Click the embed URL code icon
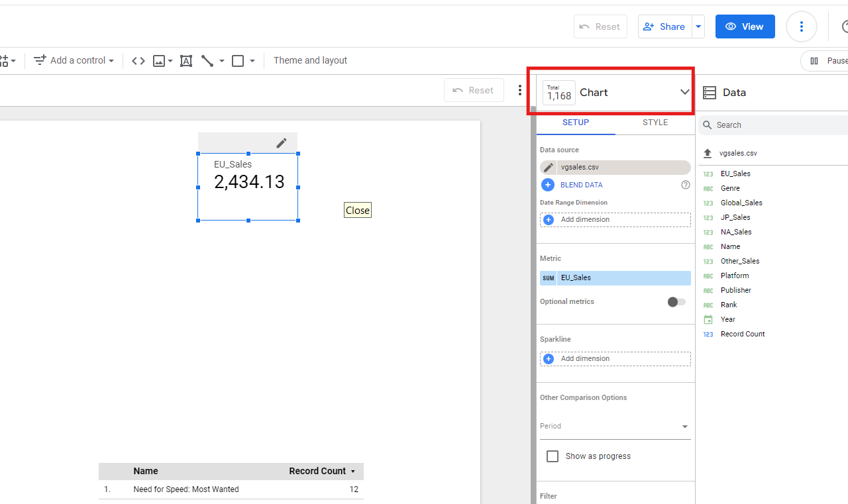Screen dimensions: 848x504 tap(138, 61)
